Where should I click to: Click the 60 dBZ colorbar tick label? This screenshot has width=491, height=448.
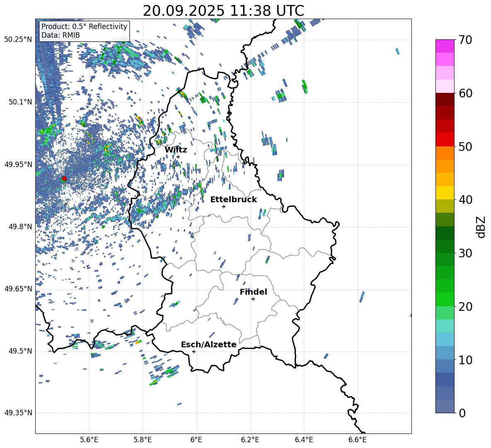coord(465,93)
